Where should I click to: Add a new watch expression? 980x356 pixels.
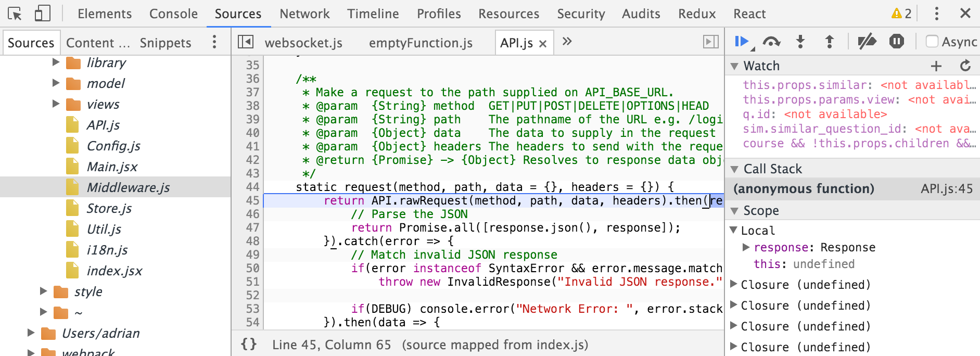tap(936, 66)
